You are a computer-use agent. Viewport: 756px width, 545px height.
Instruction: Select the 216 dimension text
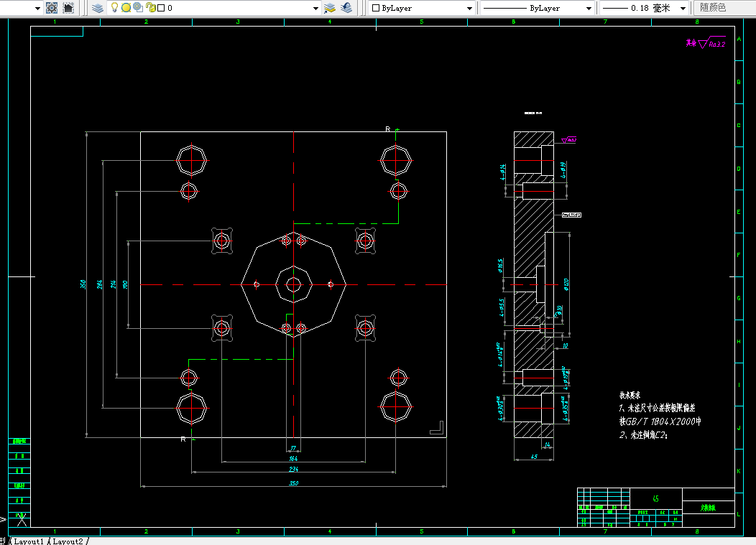[114, 284]
